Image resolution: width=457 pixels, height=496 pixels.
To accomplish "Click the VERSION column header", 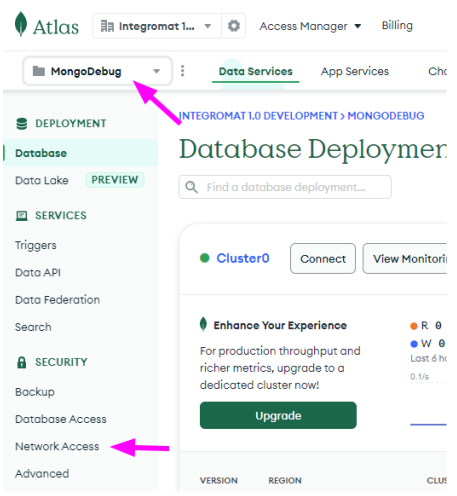I will [x=219, y=481].
